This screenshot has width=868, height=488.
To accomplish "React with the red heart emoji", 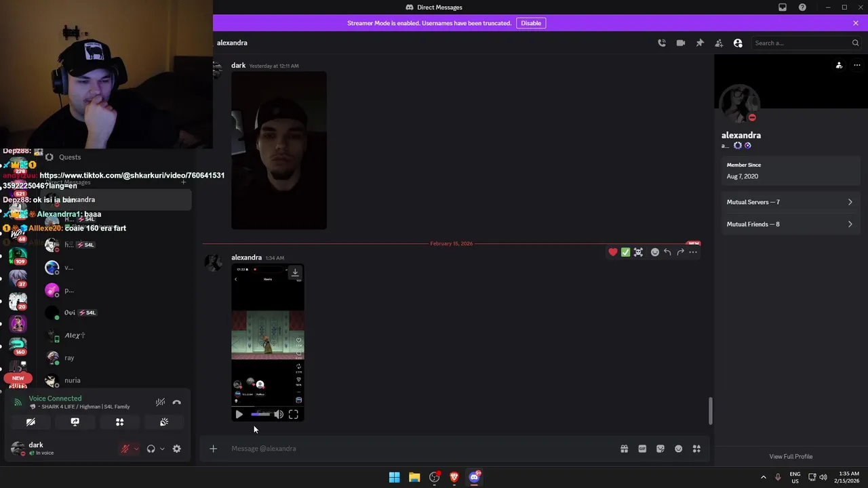I will pyautogui.click(x=613, y=252).
